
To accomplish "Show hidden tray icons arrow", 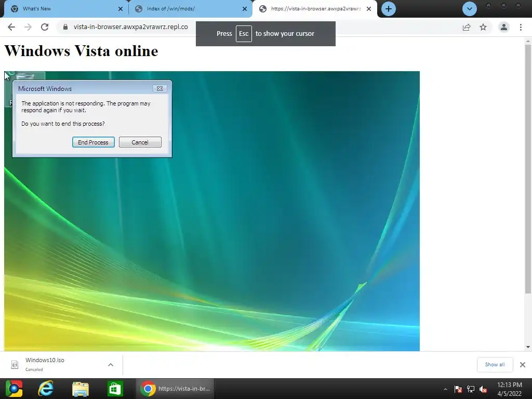I will (x=445, y=389).
